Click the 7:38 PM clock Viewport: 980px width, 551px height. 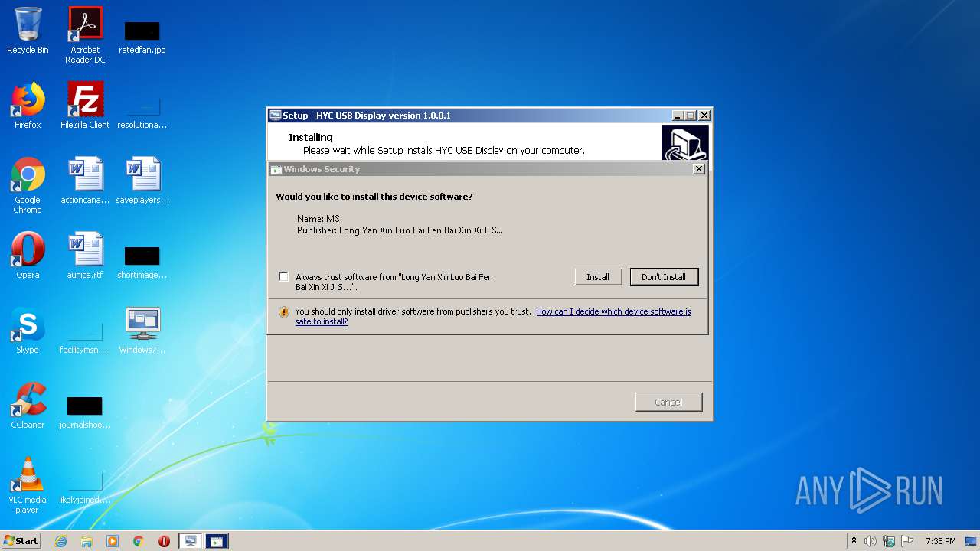[940, 541]
